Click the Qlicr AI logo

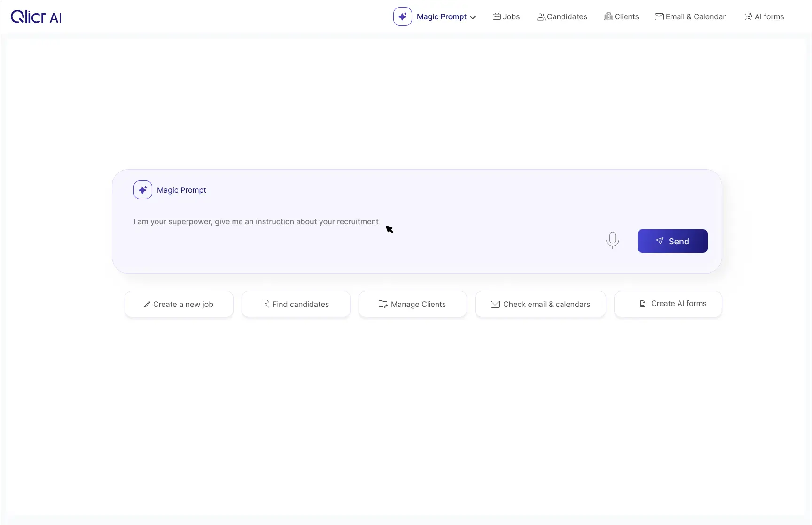click(36, 17)
